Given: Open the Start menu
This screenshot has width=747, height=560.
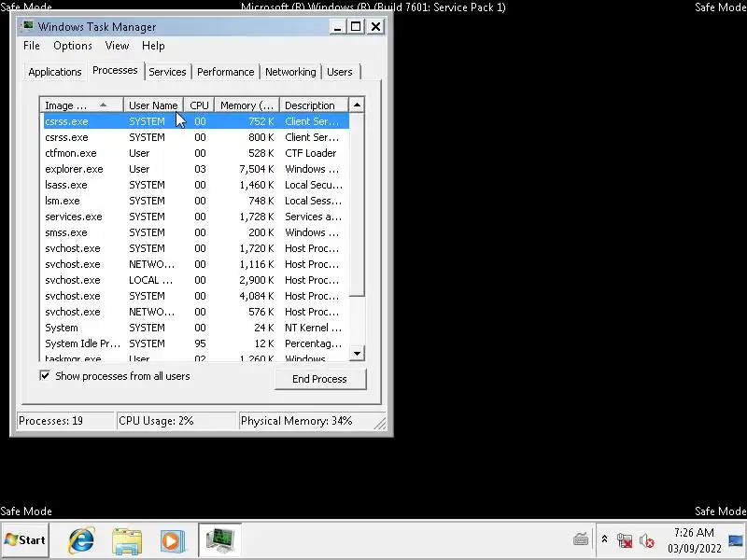Looking at the screenshot, I should tap(25, 540).
